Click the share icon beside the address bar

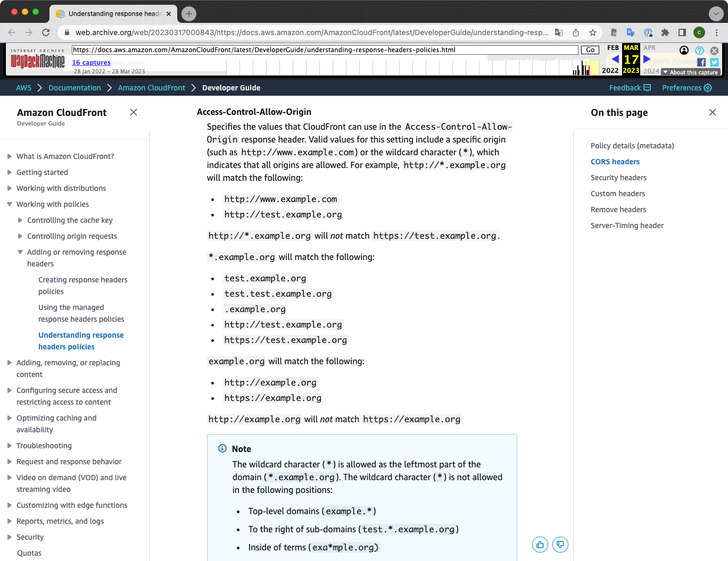pyautogui.click(x=575, y=32)
